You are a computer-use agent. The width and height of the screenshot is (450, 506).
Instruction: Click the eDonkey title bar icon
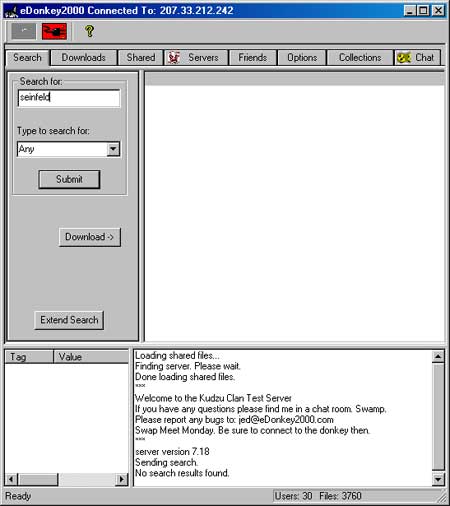[11, 11]
